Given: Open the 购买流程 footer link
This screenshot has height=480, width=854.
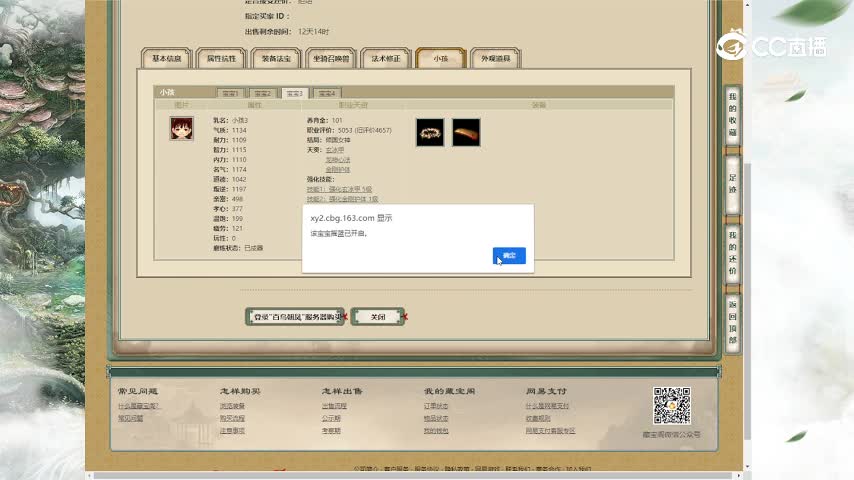Looking at the screenshot, I should [232, 418].
